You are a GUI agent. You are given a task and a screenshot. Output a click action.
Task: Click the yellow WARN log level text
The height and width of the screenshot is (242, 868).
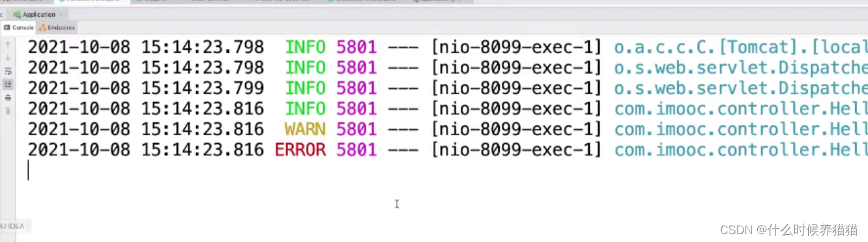point(305,129)
